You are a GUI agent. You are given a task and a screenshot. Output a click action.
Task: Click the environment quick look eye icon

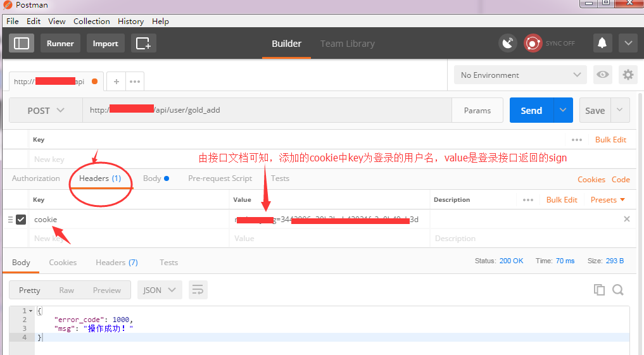602,75
